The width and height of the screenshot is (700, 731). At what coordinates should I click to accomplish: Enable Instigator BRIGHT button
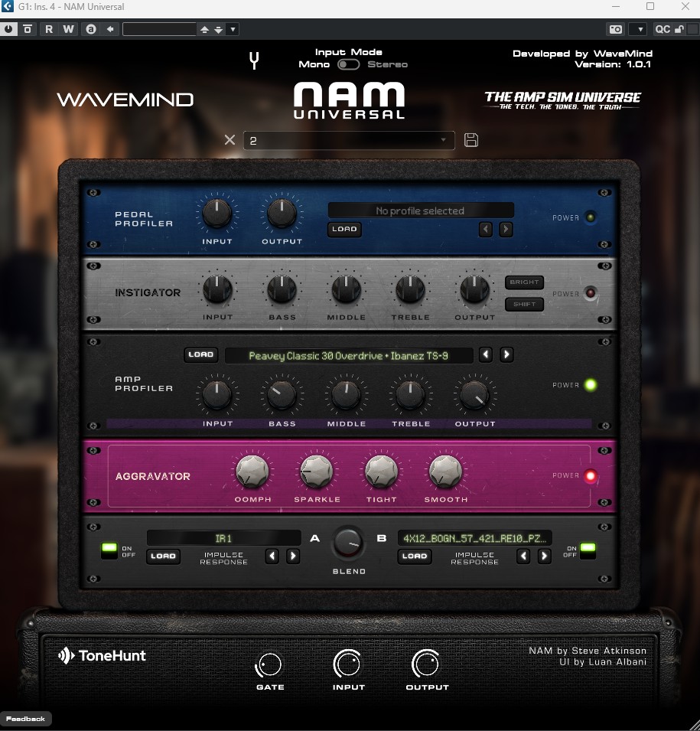[524, 282]
